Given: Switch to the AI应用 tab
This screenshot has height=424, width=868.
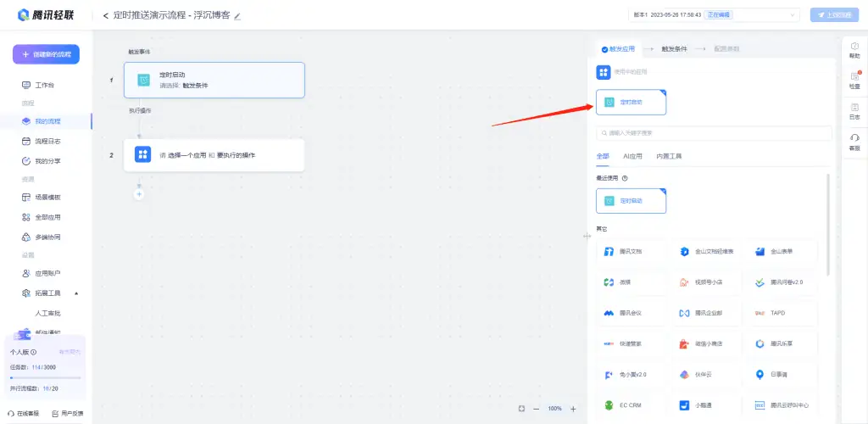Looking at the screenshot, I should [x=632, y=157].
